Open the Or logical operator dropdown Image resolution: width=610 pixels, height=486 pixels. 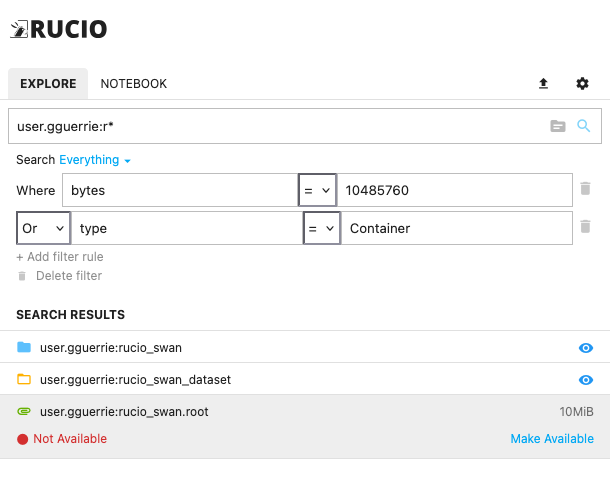pyautogui.click(x=44, y=228)
